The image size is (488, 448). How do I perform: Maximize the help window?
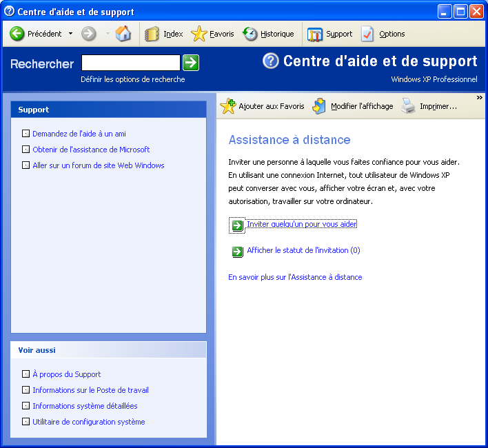[x=460, y=12]
